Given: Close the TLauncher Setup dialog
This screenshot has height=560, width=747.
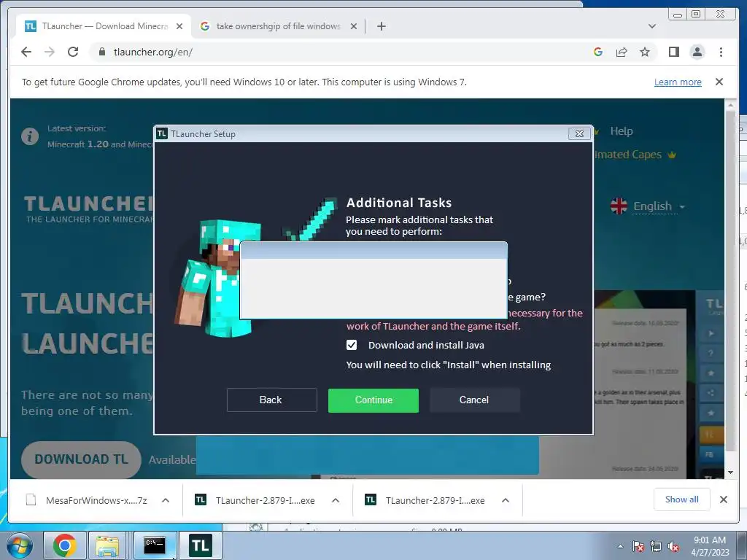Looking at the screenshot, I should pyautogui.click(x=579, y=134).
